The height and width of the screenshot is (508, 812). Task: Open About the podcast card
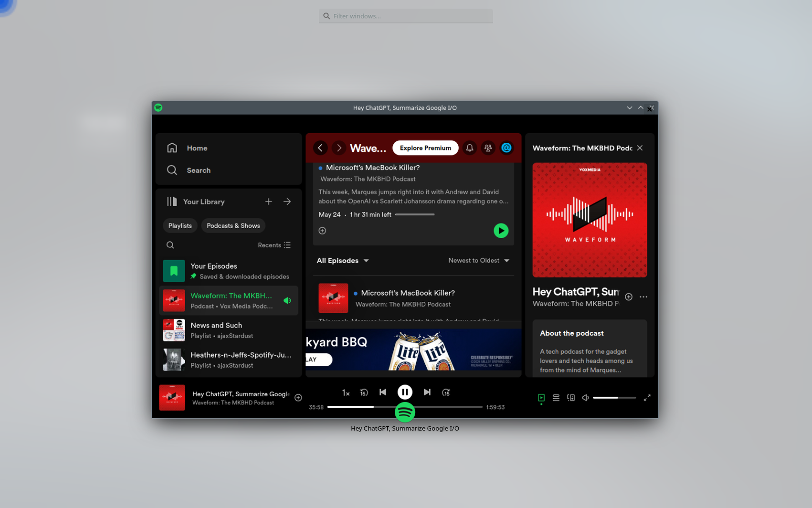(590, 348)
